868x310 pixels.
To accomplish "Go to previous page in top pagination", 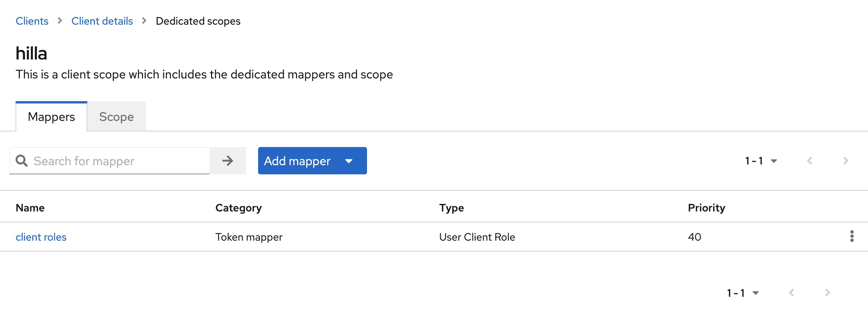I will (810, 161).
